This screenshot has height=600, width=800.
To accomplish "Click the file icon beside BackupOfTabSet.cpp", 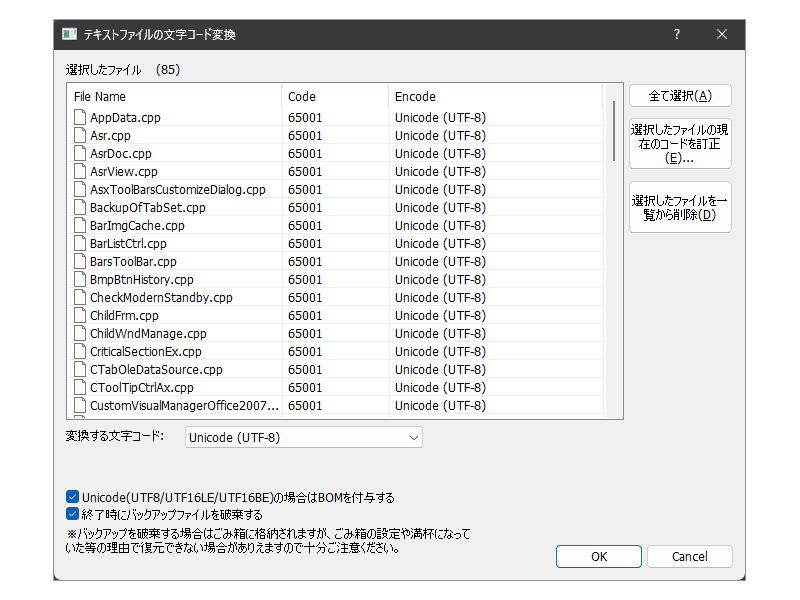I will (x=80, y=207).
